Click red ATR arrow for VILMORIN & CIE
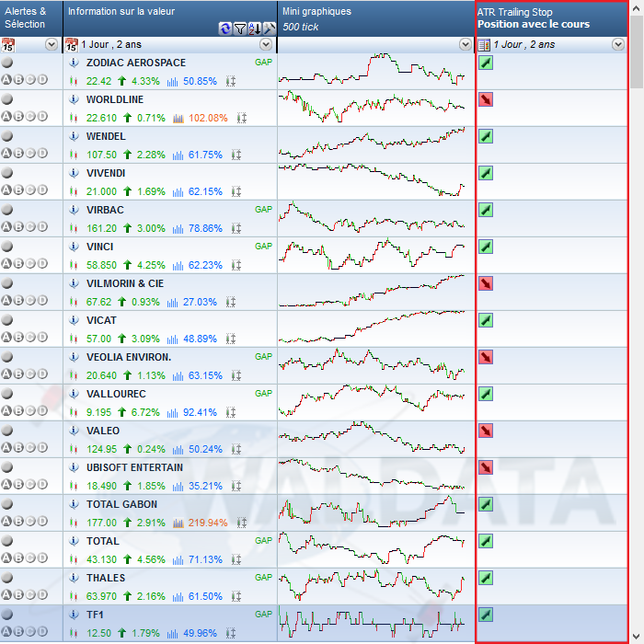This screenshot has height=644, width=644. click(x=486, y=283)
